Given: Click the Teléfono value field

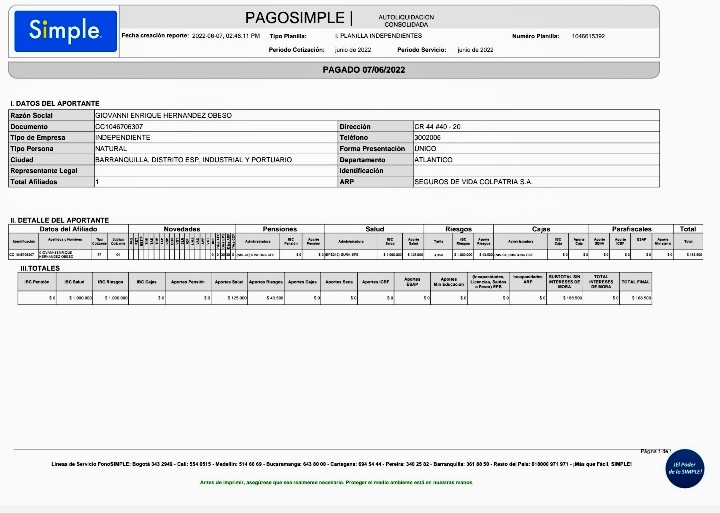Looking at the screenshot, I should coord(428,138).
